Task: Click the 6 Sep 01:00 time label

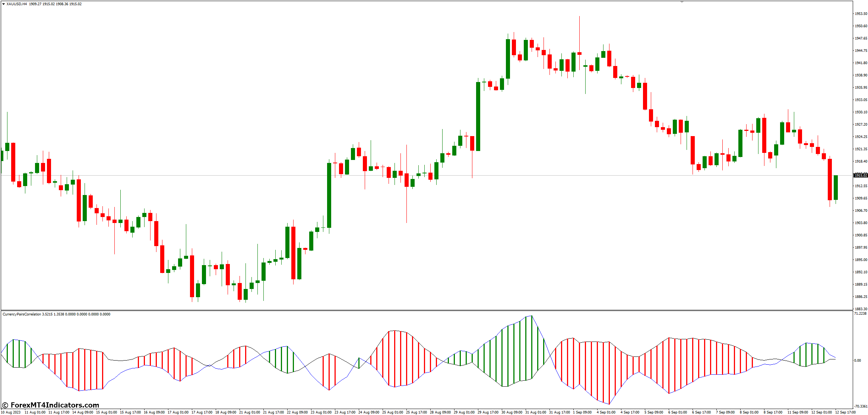Action: tap(678, 412)
